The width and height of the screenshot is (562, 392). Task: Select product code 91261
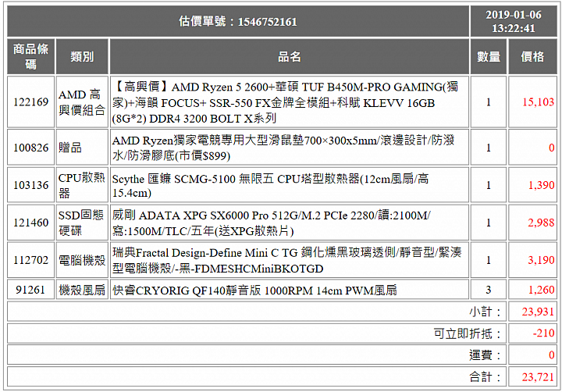(30, 290)
